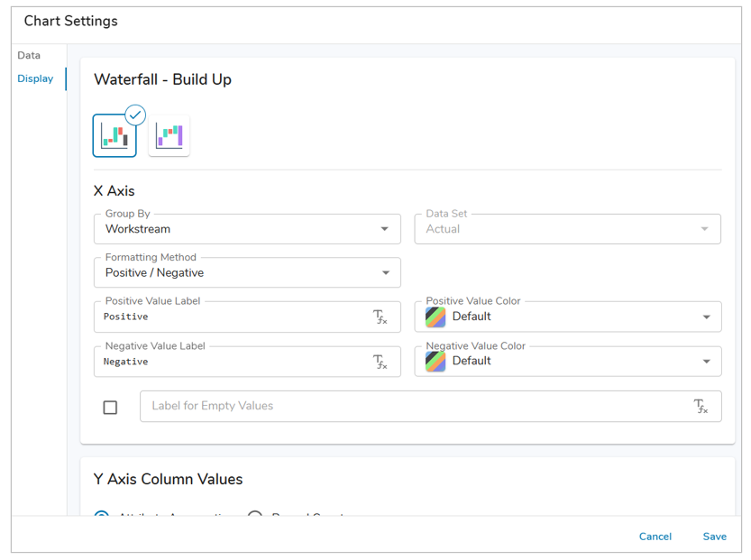The height and width of the screenshot is (560, 751).
Task: Open formula editor for Positive Value Label
Action: click(380, 317)
